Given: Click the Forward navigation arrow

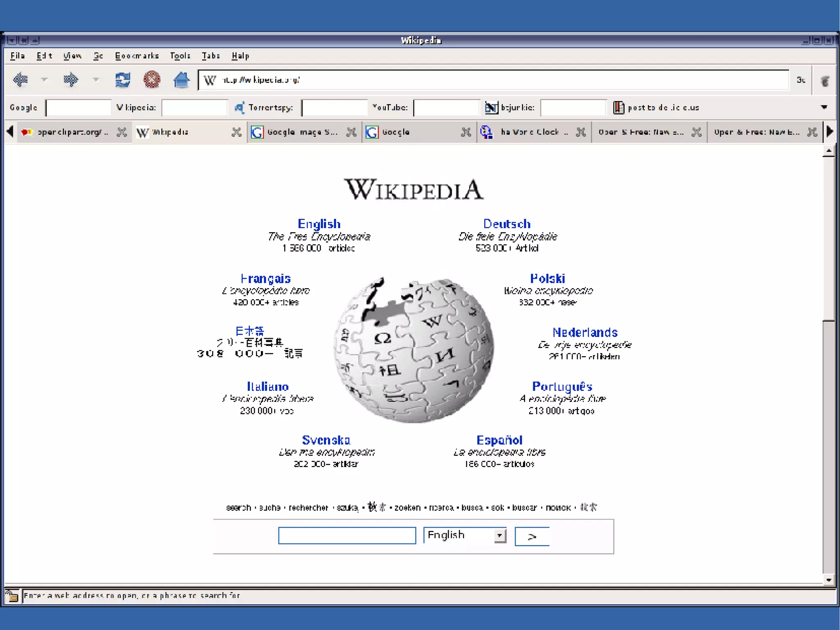Looking at the screenshot, I should 71,80.
